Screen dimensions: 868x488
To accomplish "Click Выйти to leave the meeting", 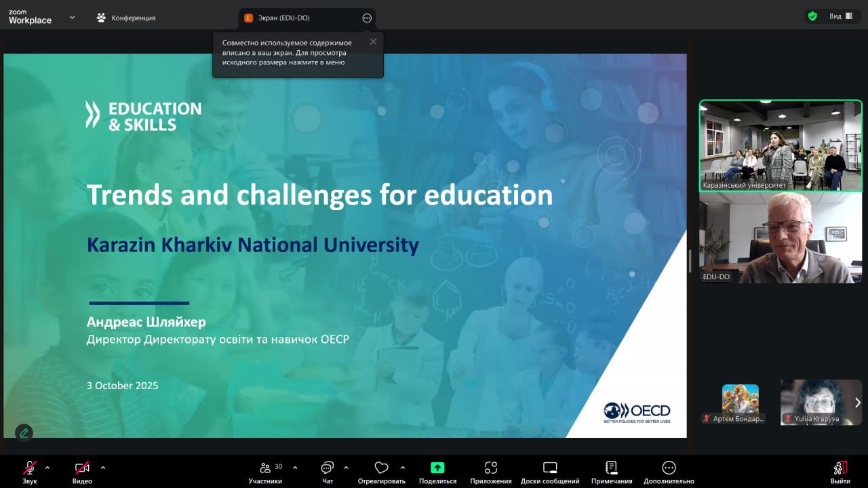I will (840, 468).
